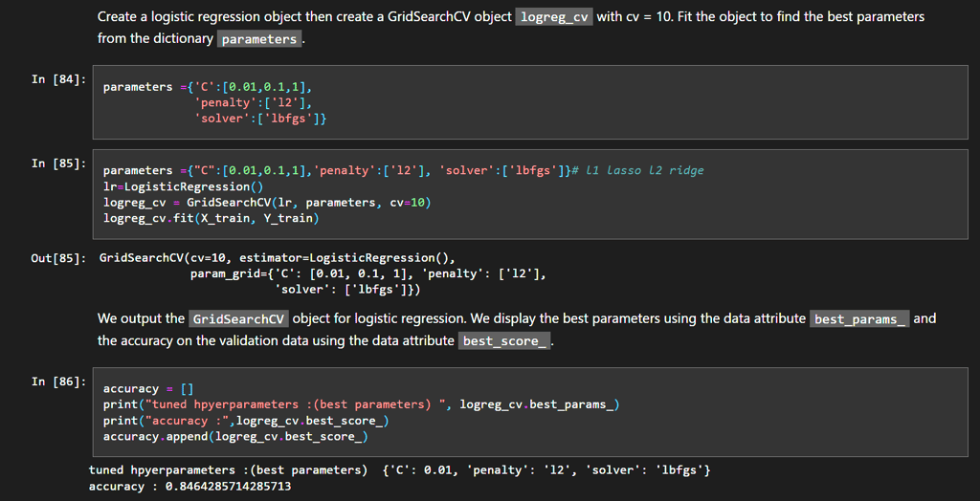Image resolution: width=980 pixels, height=501 pixels.
Task: Click the print tuned hpyerparameters line
Action: tap(361, 404)
